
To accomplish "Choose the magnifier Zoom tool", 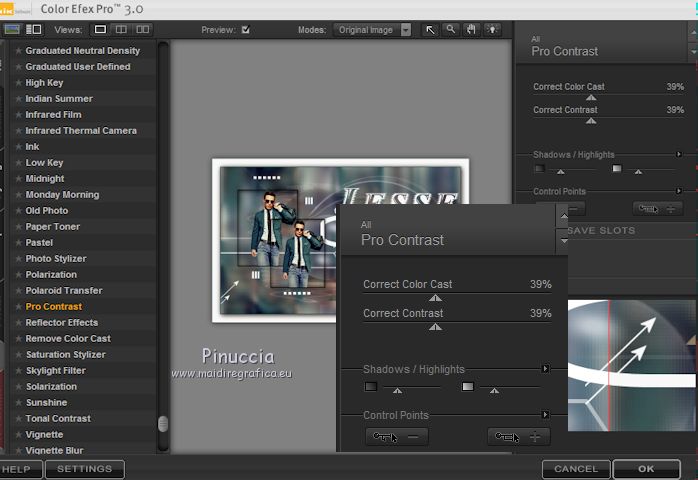I will point(451,30).
